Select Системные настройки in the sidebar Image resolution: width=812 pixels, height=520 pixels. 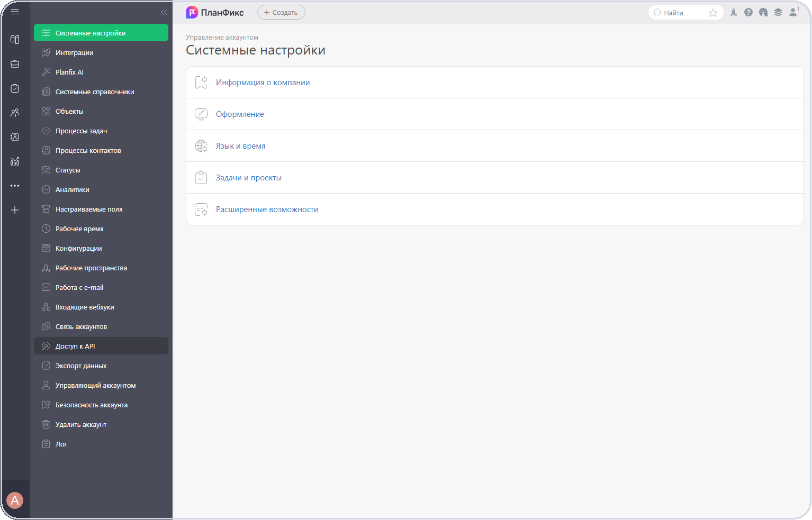coord(101,33)
